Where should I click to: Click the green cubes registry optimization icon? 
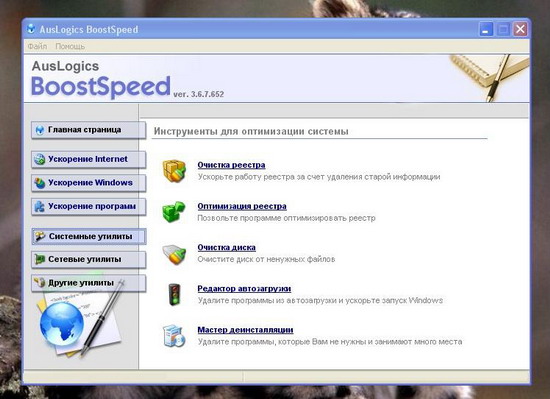[174, 211]
